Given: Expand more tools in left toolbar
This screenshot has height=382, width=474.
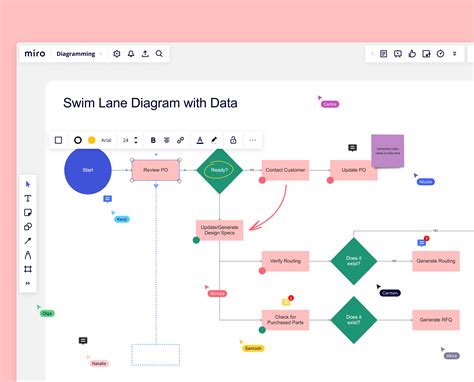Looking at the screenshot, I should pyautogui.click(x=28, y=283).
